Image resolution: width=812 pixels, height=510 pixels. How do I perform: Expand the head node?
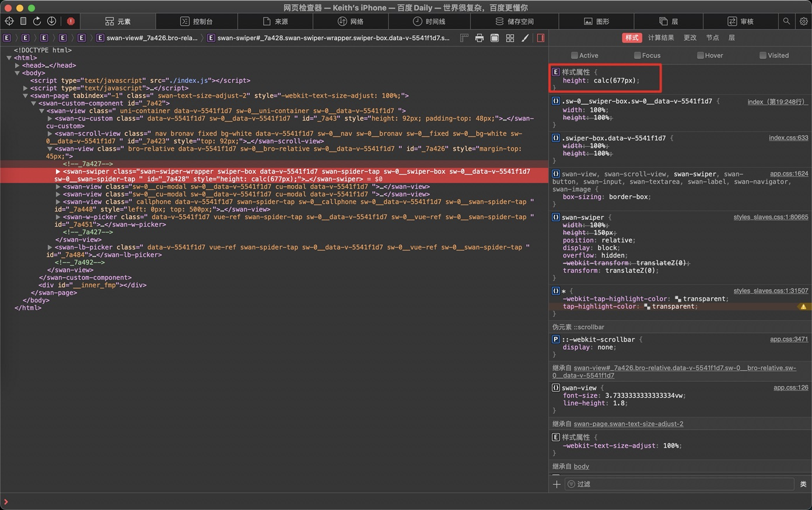(17, 65)
